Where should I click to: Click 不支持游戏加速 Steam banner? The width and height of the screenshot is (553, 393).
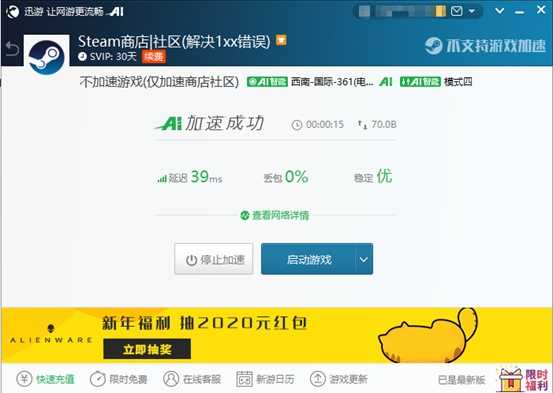click(x=485, y=46)
